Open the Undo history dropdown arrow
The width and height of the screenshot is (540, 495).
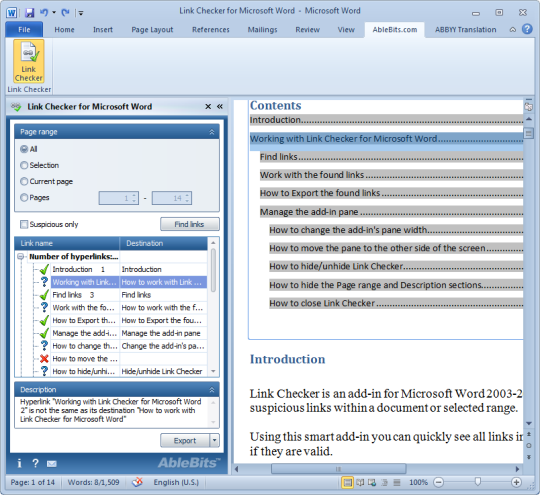click(x=54, y=12)
